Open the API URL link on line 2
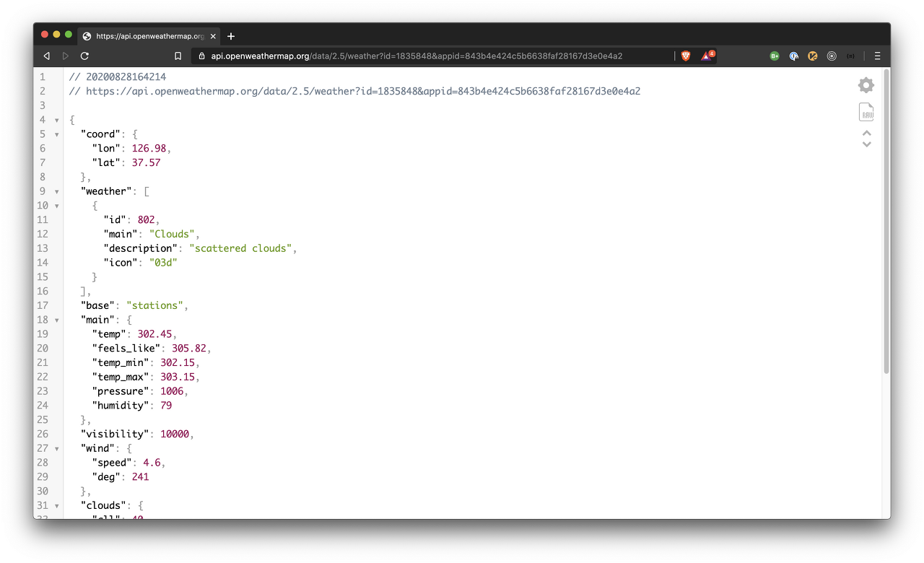 [363, 91]
